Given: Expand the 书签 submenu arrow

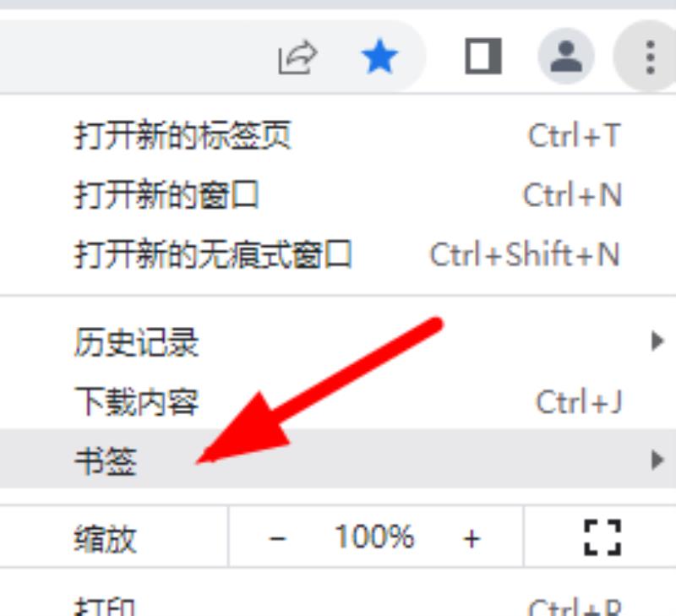Looking at the screenshot, I should click(x=657, y=460).
